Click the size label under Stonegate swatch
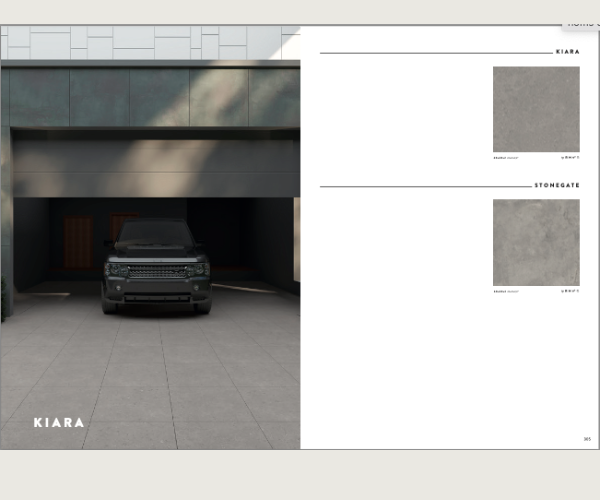The height and width of the screenshot is (500, 600). click(x=507, y=291)
